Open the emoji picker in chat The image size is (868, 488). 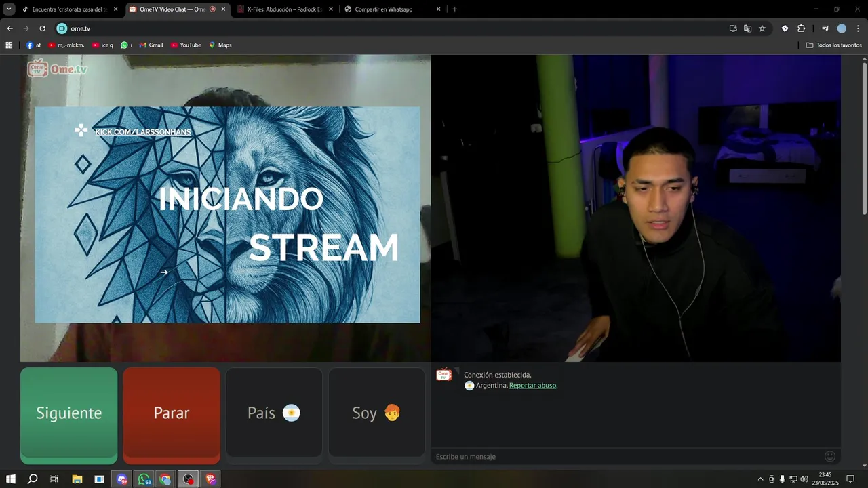tap(829, 456)
